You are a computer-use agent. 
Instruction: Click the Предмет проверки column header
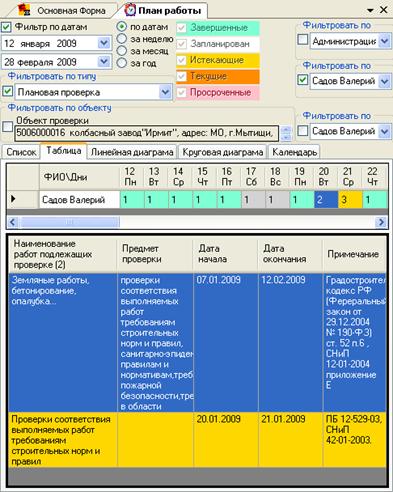pos(155,254)
